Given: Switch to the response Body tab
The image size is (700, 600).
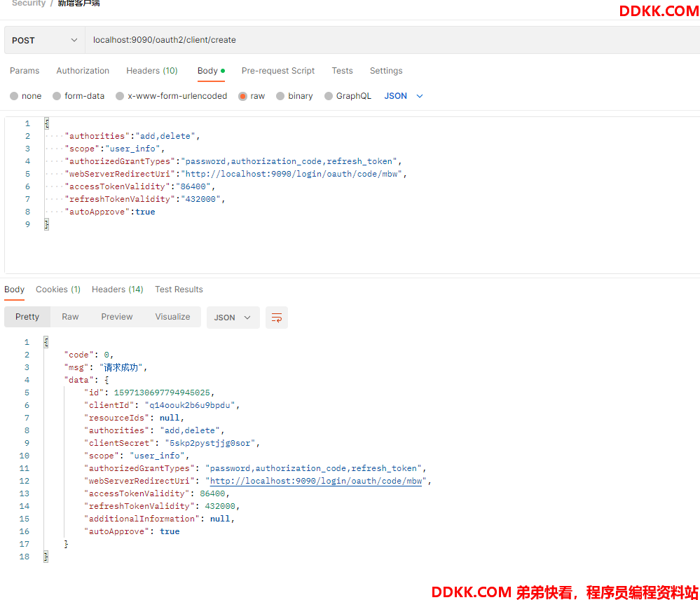Looking at the screenshot, I should click(x=14, y=289).
